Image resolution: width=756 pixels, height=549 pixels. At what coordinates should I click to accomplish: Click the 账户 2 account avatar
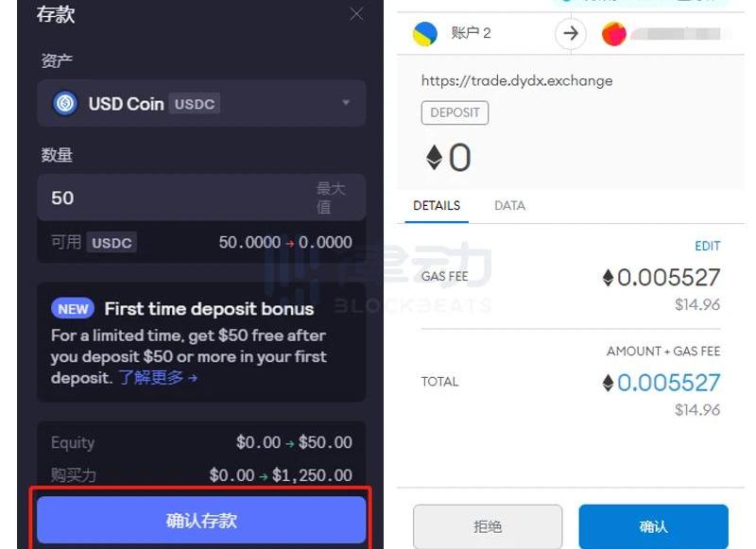point(425,34)
